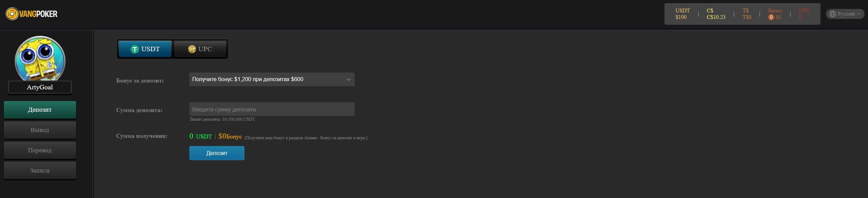Click the VangPoker logo
The width and height of the screenshot is (868, 198).
pyautogui.click(x=32, y=14)
